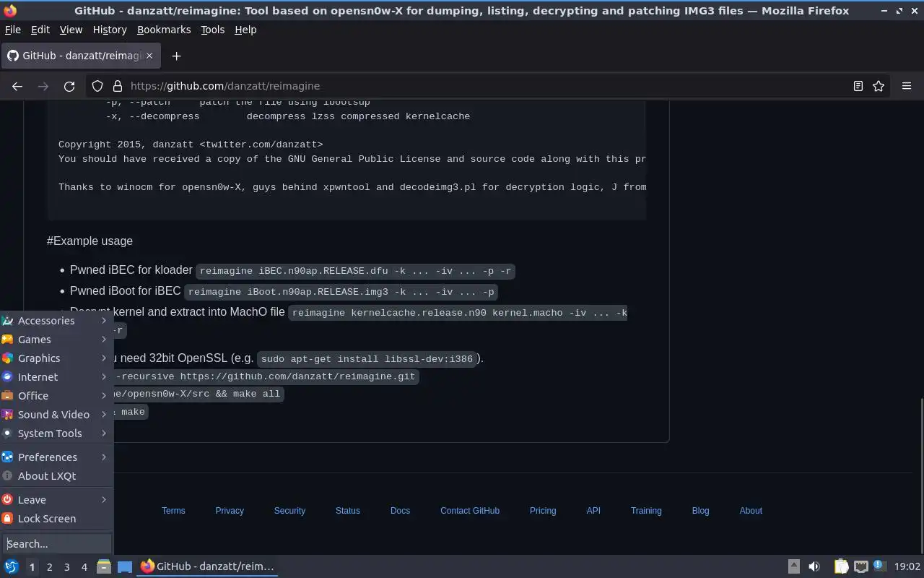Bookmark this page with the star icon
Viewport: 924px width, 578px height.
[879, 86]
